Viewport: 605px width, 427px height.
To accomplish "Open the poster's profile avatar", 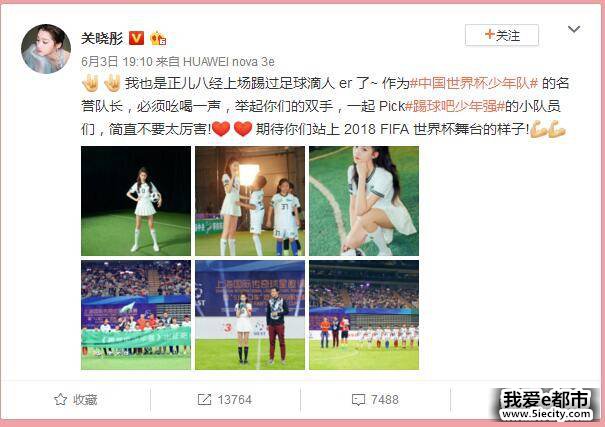I will (x=46, y=49).
